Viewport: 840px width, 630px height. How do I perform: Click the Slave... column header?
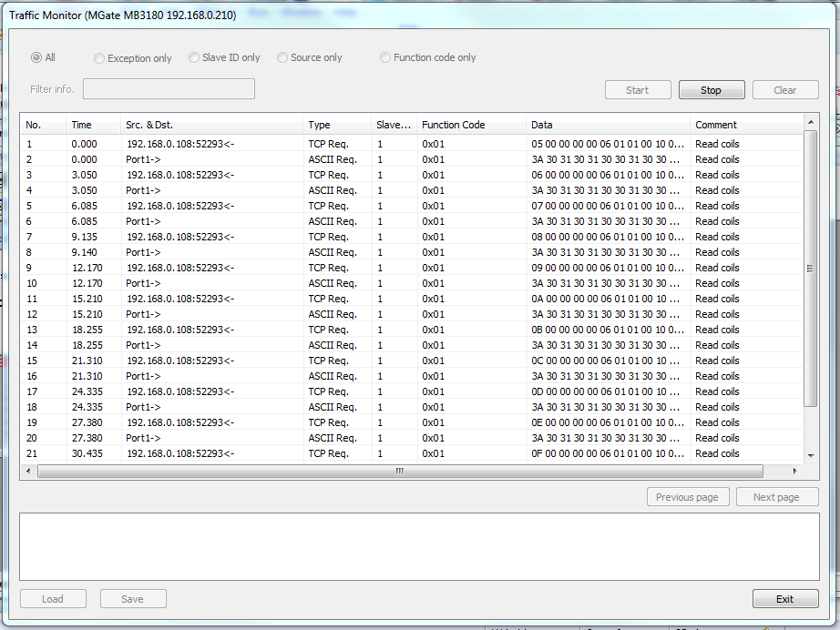coord(394,125)
